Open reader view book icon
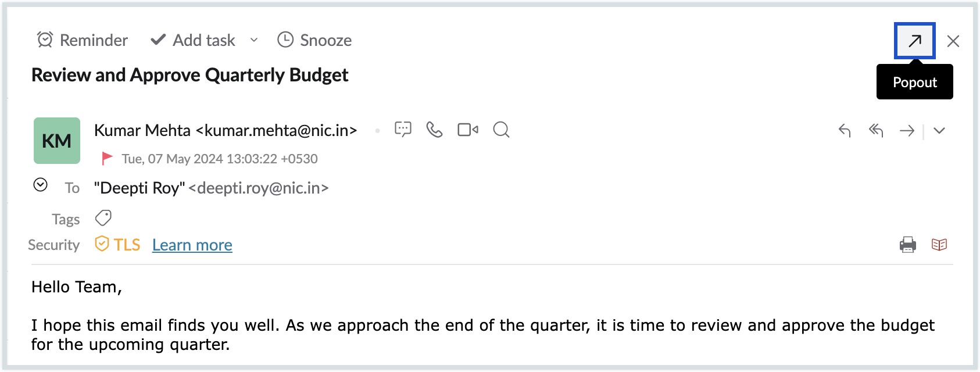 click(x=939, y=245)
